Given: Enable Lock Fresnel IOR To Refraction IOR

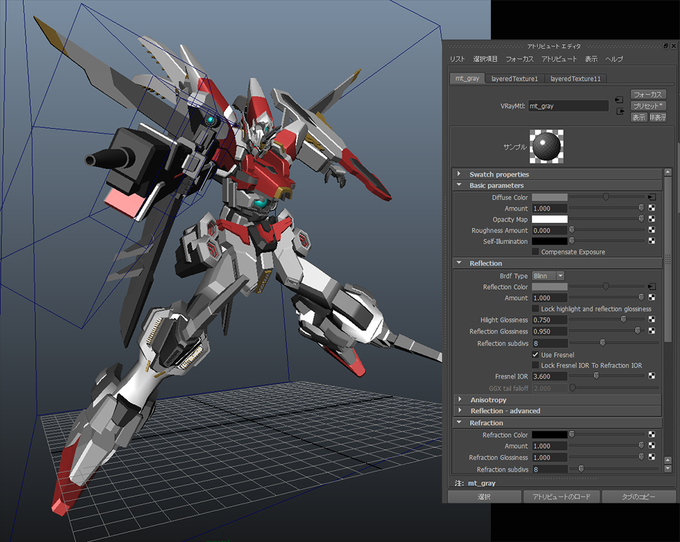Looking at the screenshot, I should tap(535, 366).
